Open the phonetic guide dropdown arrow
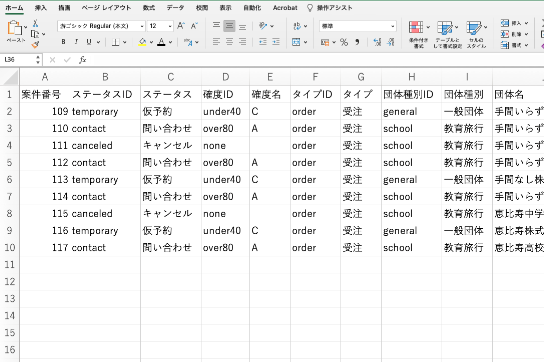Screen dimensions: 544x362 197,42
